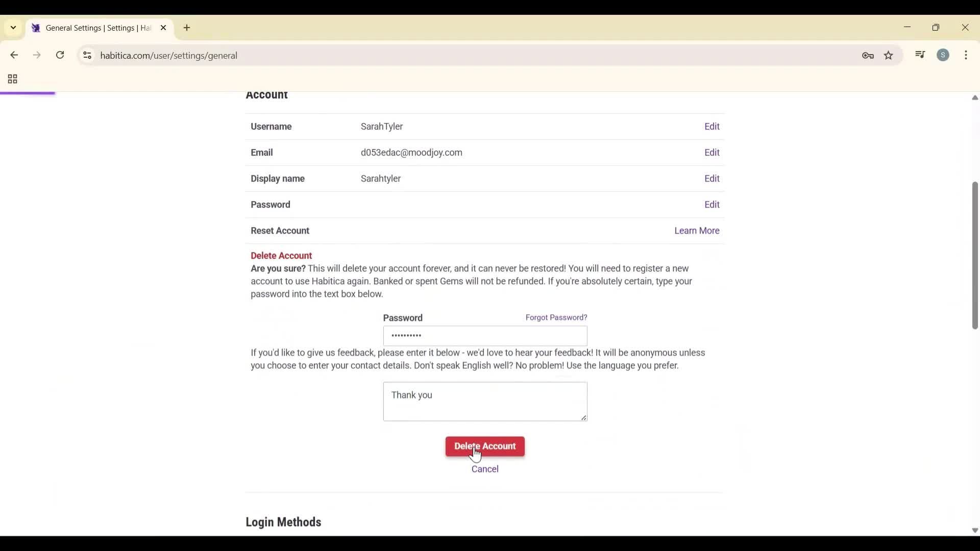
Task: Expand the tab search dropdown arrow
Action: click(x=13, y=28)
